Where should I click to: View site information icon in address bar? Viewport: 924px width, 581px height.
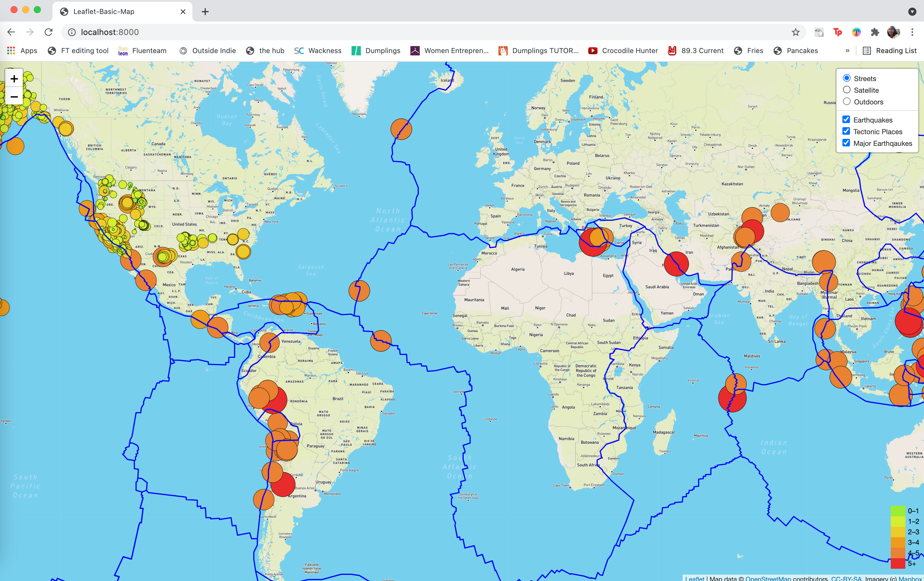point(72,32)
